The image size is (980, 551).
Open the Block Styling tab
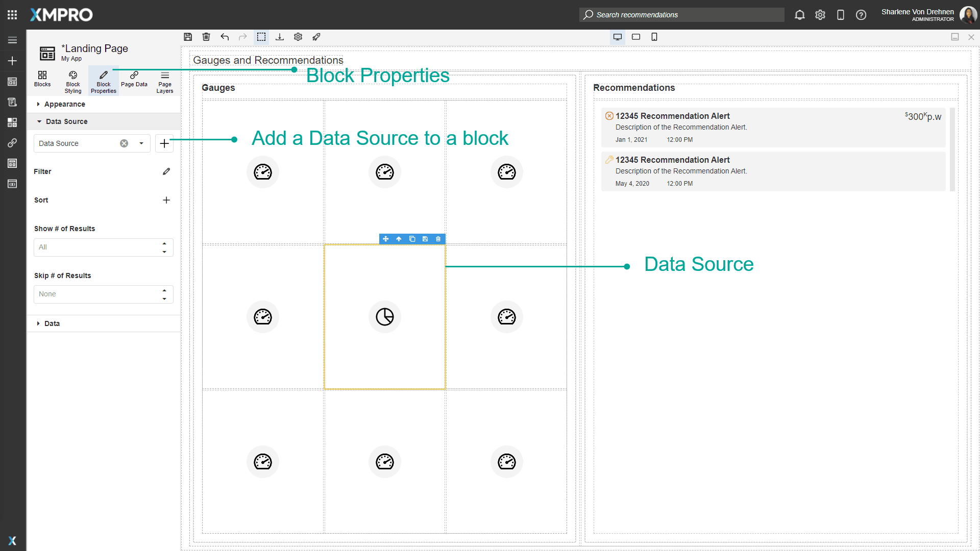pos(73,82)
